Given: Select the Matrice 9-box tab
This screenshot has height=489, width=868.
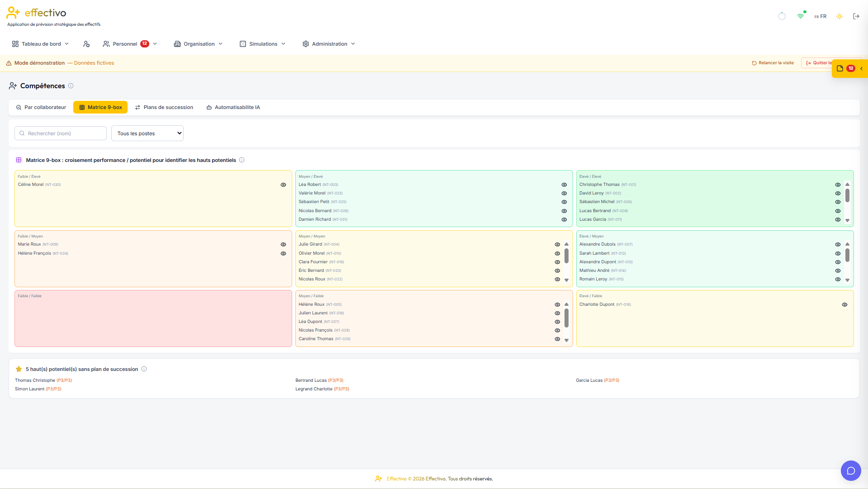Looking at the screenshot, I should click(100, 108).
